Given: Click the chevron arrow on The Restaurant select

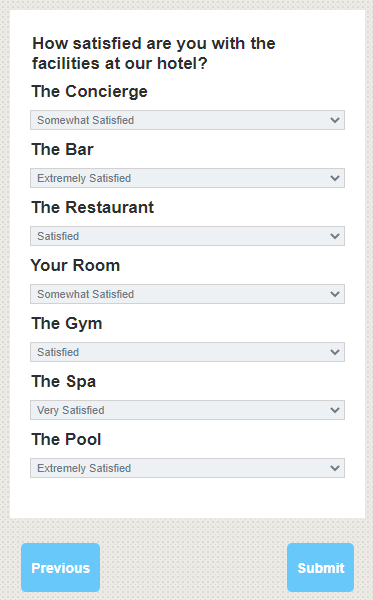Looking at the screenshot, I should [335, 236].
